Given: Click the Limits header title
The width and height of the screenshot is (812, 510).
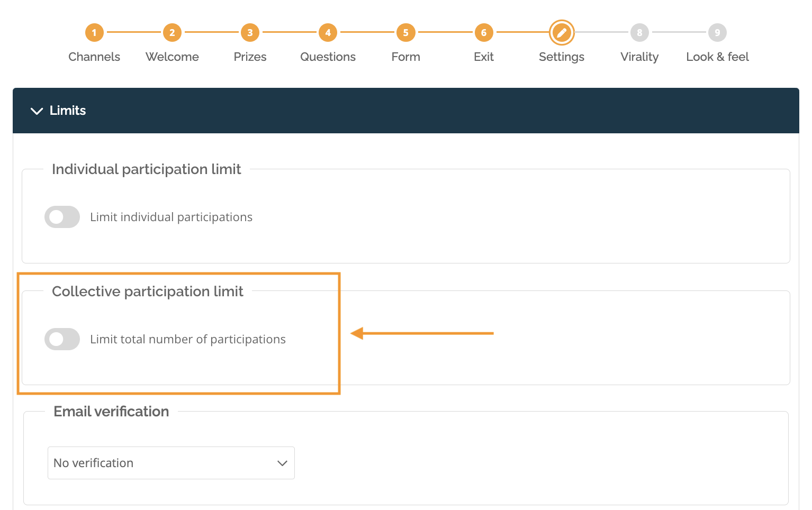Looking at the screenshot, I should 68,111.
